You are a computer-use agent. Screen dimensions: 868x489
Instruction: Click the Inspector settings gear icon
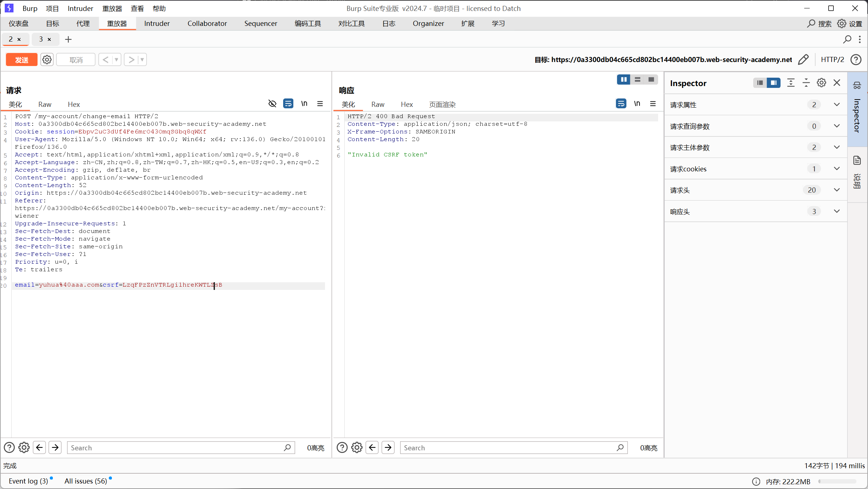821,83
